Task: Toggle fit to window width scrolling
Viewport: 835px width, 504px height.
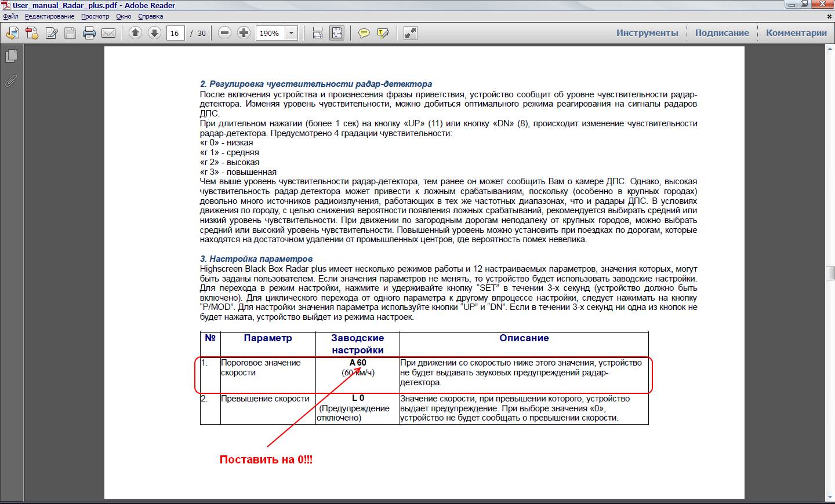Action: [318, 33]
